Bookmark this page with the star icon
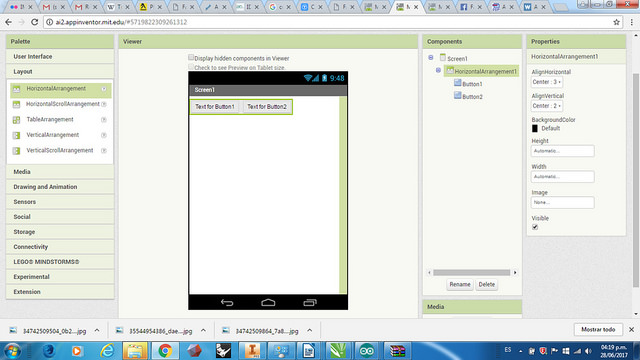The width and height of the screenshot is (640, 360). pyautogui.click(x=616, y=22)
